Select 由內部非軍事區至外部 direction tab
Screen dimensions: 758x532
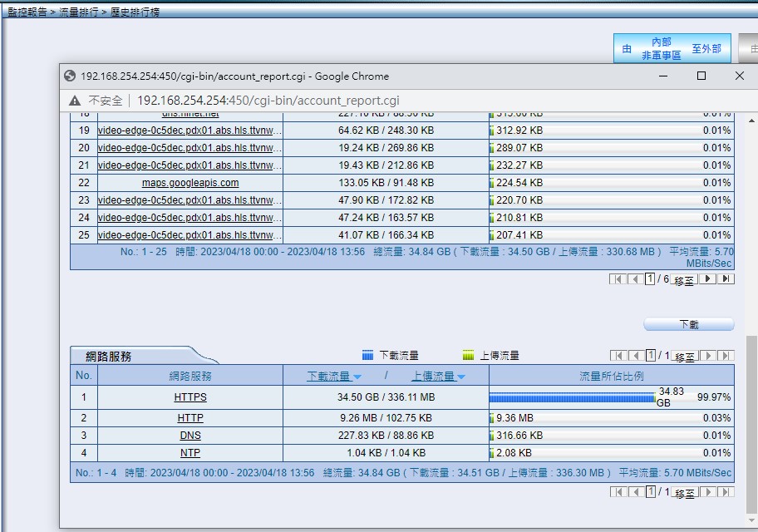click(672, 49)
